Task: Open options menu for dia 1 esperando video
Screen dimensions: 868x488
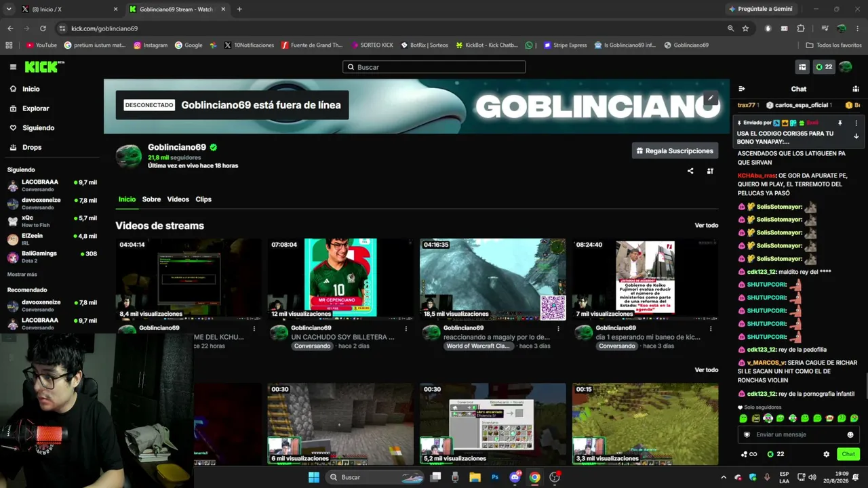Action: click(711, 328)
